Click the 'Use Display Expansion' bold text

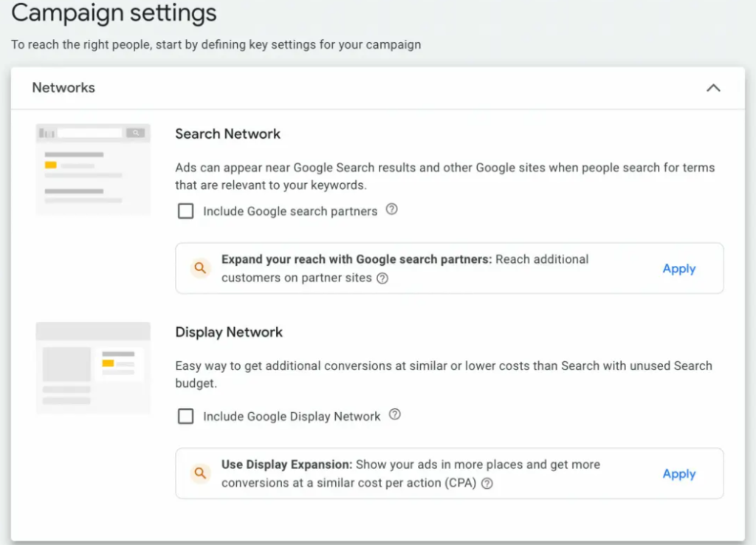pyautogui.click(x=287, y=465)
